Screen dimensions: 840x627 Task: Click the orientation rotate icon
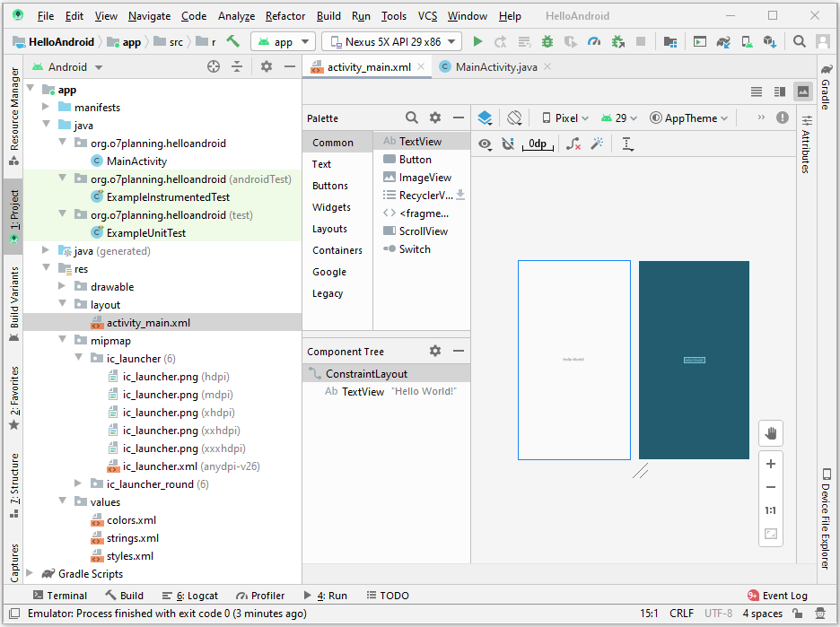[x=514, y=118]
